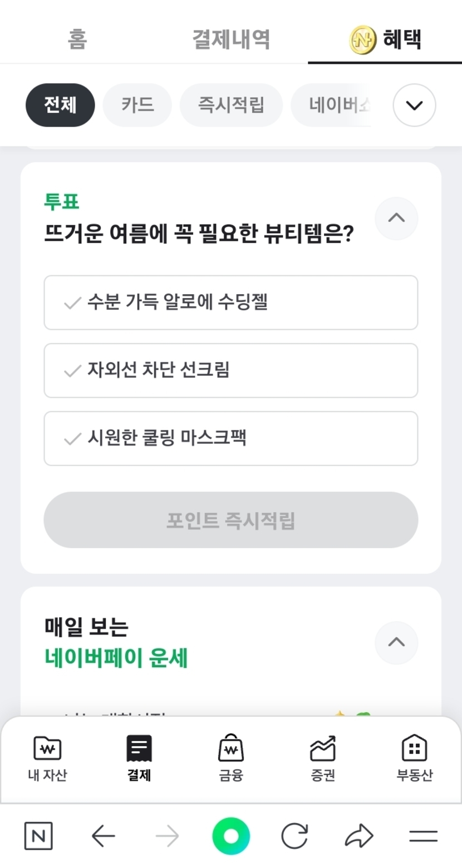Expand the category filter dropdown arrow

tap(414, 105)
